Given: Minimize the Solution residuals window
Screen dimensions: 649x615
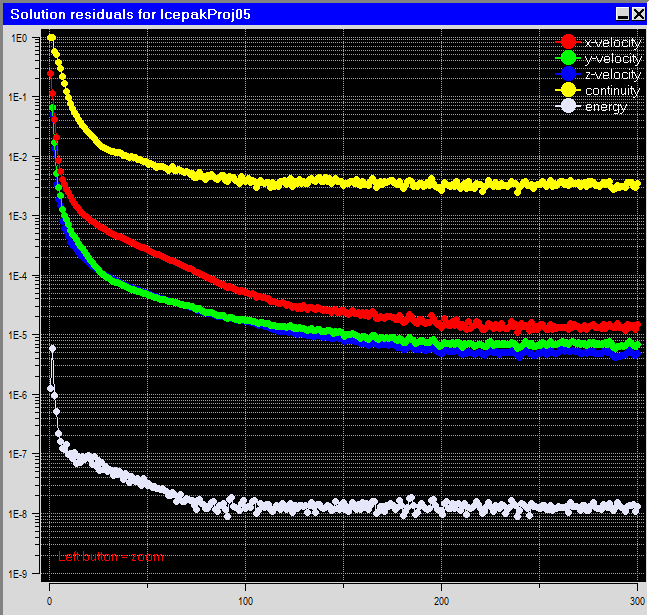Looking at the screenshot, I should (x=622, y=13).
